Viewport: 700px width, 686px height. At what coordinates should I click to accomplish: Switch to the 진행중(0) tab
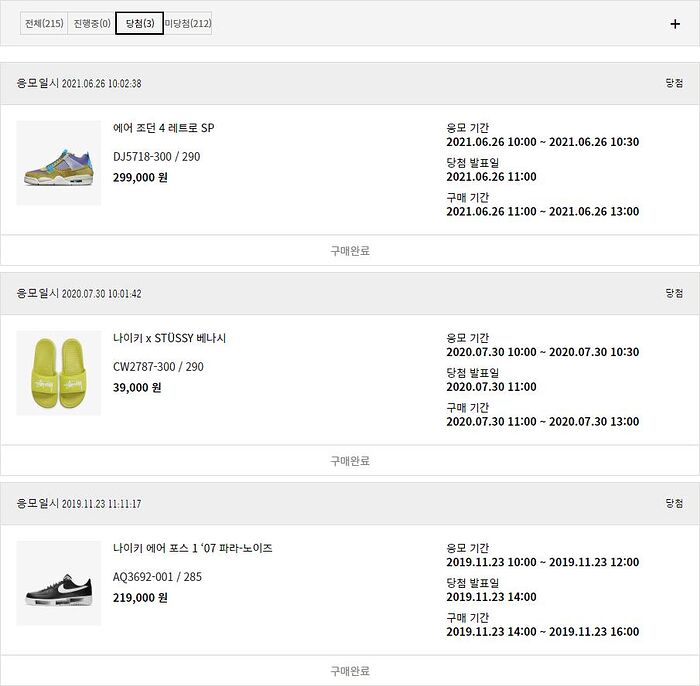92,24
